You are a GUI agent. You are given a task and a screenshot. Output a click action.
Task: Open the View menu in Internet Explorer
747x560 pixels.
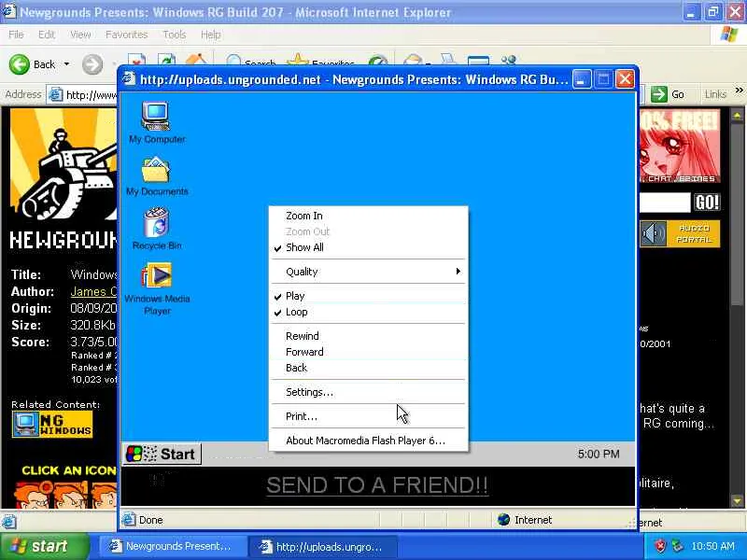(x=80, y=35)
